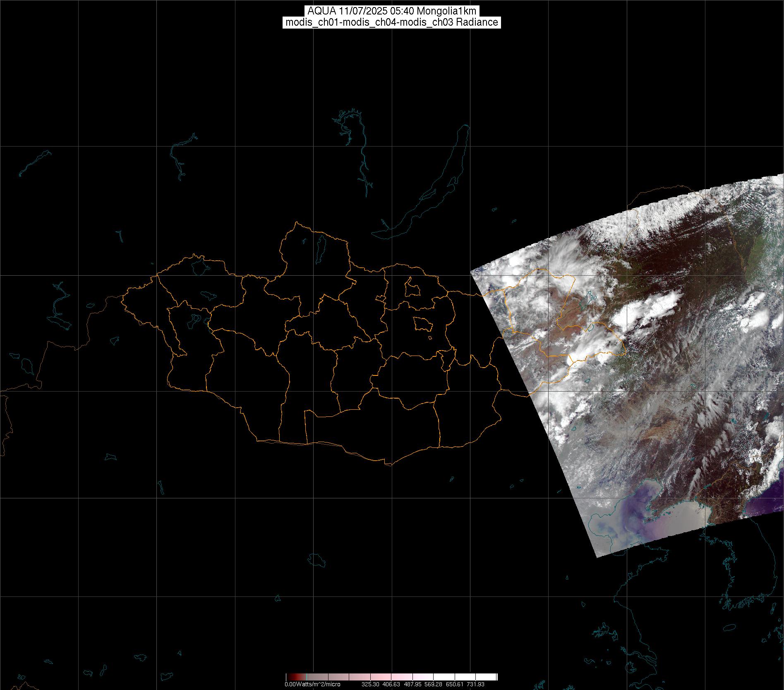Viewport: 784px width, 690px height.
Task: Click the AQUA 11/07/2025 05:40 title label
Action: click(x=391, y=11)
